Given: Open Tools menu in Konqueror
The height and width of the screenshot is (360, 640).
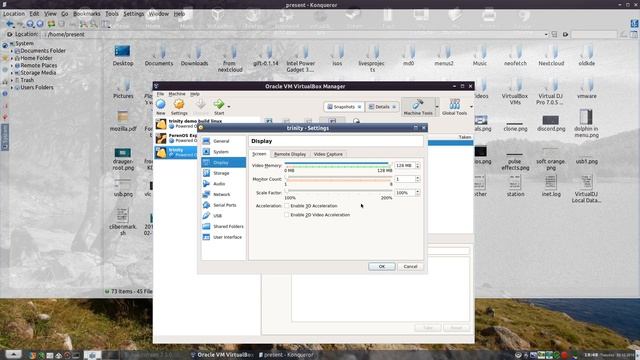Looking at the screenshot, I should tap(112, 13).
